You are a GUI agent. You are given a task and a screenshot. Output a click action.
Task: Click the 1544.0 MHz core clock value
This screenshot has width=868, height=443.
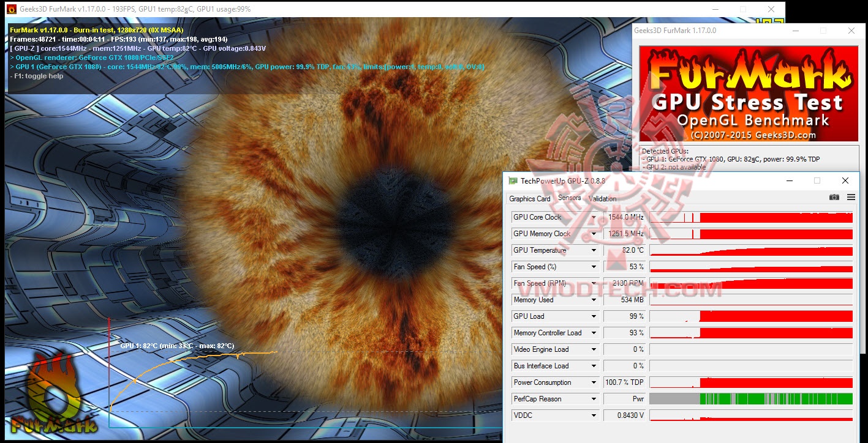click(x=625, y=217)
